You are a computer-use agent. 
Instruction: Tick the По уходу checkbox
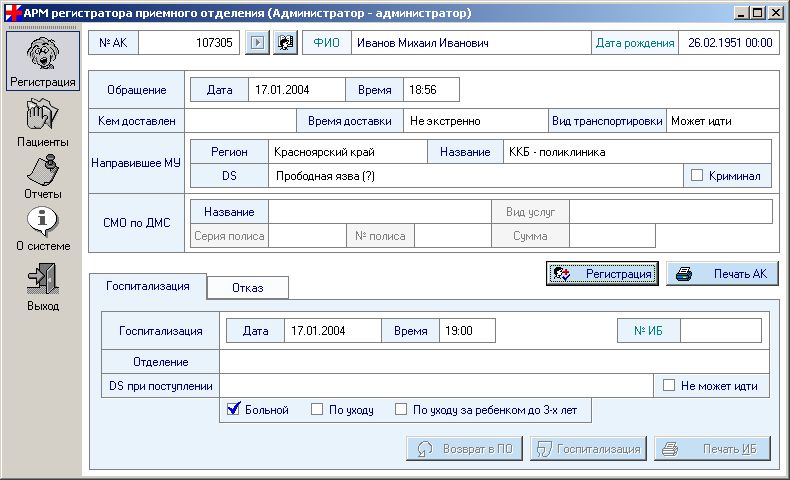pyautogui.click(x=317, y=409)
